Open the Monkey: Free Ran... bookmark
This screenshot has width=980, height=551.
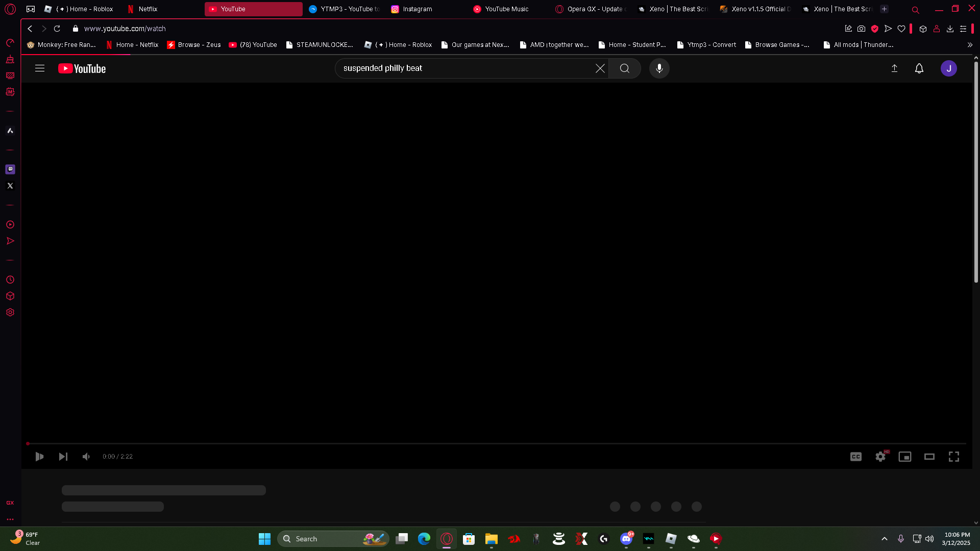pos(61,45)
